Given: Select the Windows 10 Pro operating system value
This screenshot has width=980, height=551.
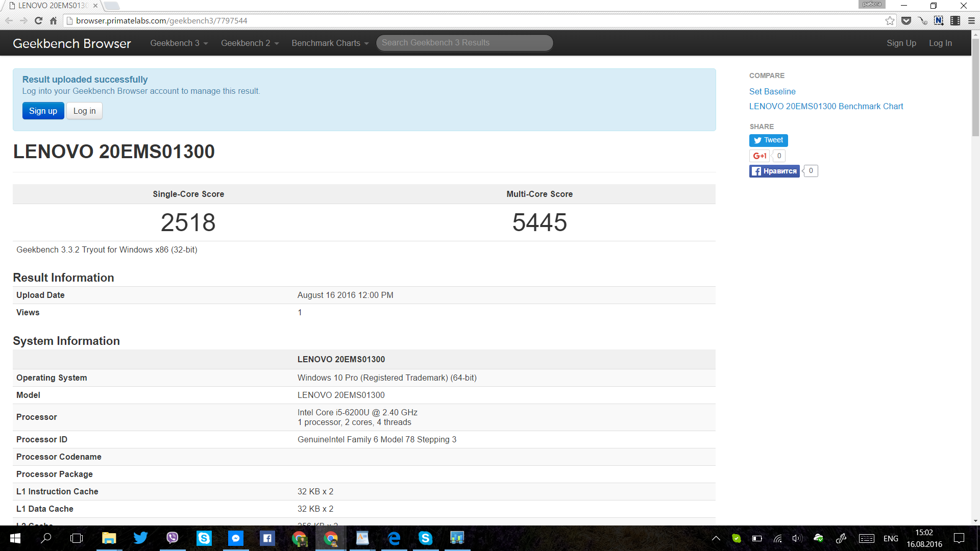Looking at the screenshot, I should (387, 378).
